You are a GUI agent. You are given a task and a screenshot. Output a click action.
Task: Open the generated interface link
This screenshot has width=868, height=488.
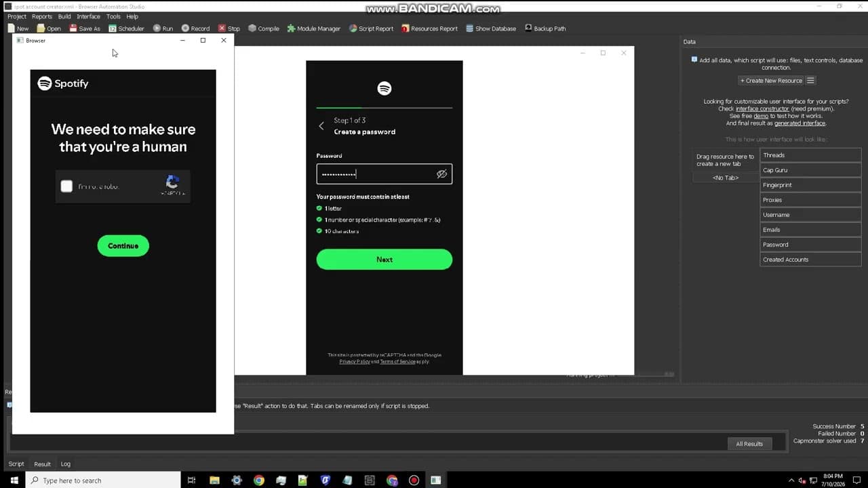coord(800,124)
